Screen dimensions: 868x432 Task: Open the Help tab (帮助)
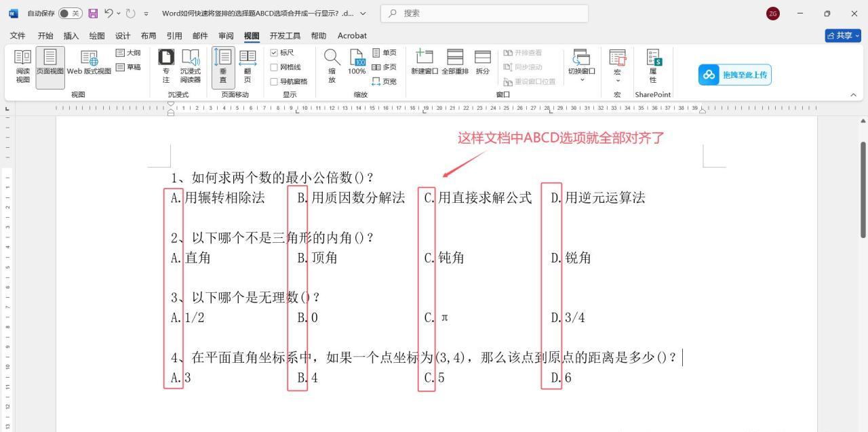[318, 36]
